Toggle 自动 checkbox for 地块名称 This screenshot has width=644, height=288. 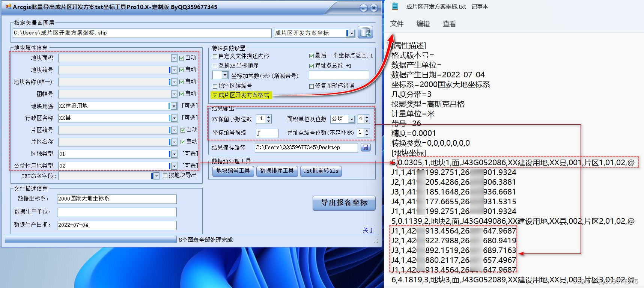click(x=182, y=81)
